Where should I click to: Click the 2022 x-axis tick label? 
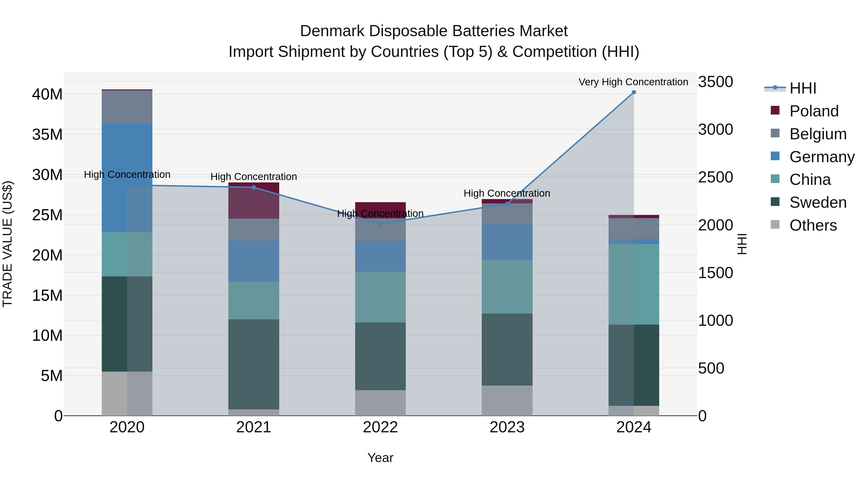click(x=380, y=427)
